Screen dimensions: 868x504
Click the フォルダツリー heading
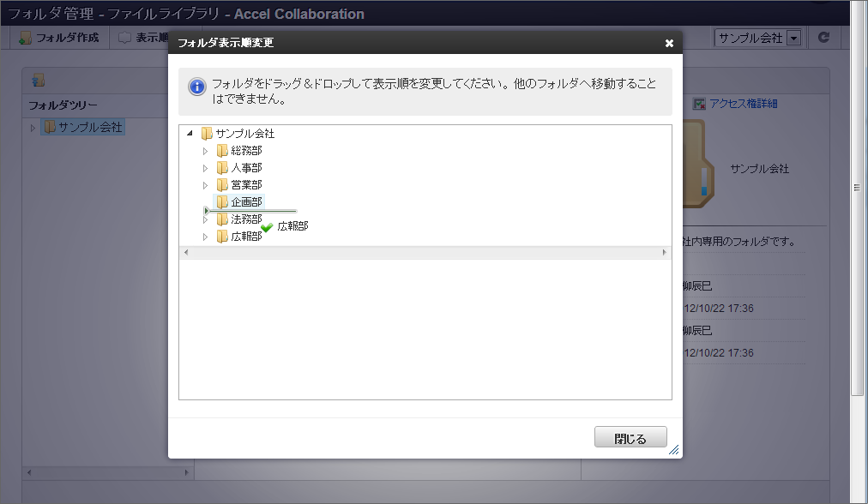tap(63, 105)
